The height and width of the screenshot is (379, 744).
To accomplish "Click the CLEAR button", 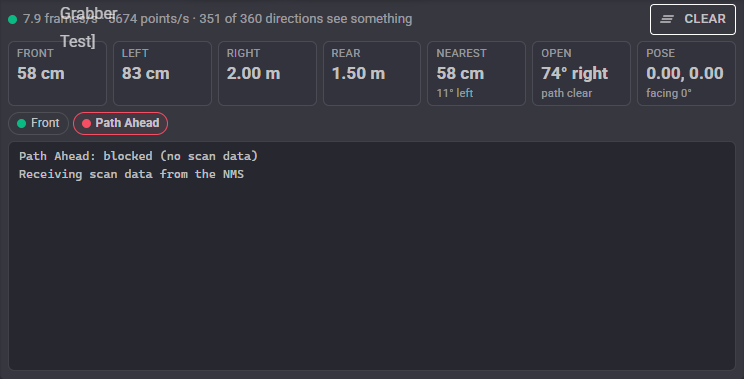I will point(692,19).
